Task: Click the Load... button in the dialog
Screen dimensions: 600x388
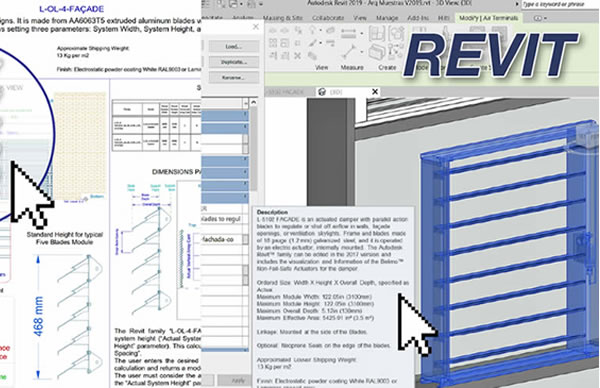Action: point(233,46)
